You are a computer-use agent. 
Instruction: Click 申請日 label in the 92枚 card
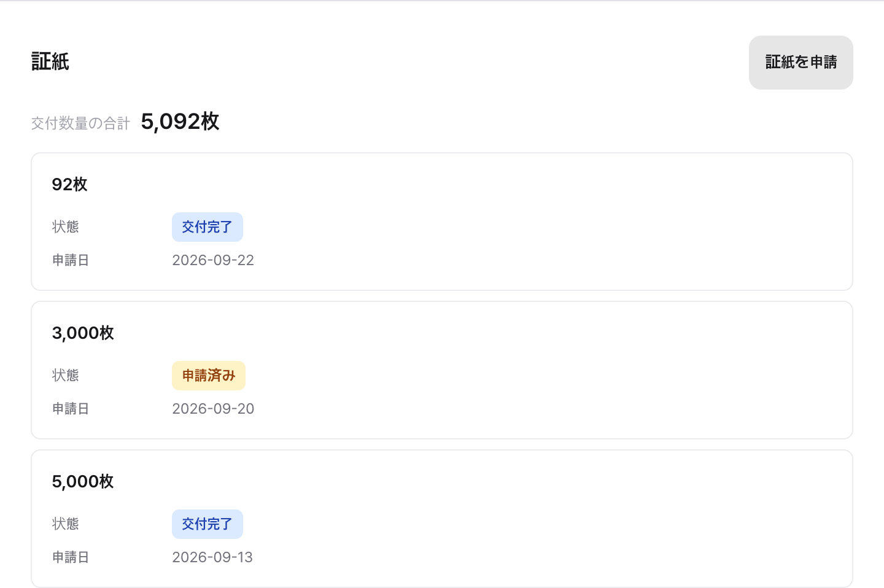tap(71, 260)
